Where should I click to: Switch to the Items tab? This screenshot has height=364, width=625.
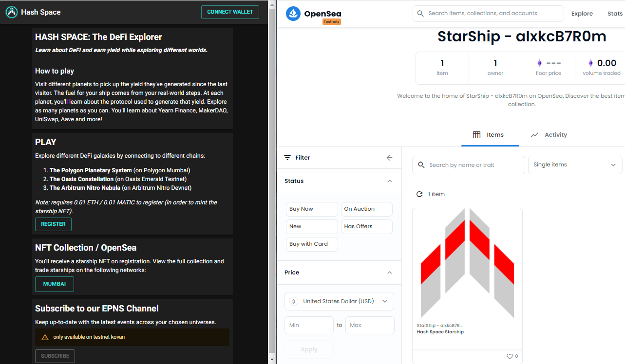pyautogui.click(x=490, y=135)
